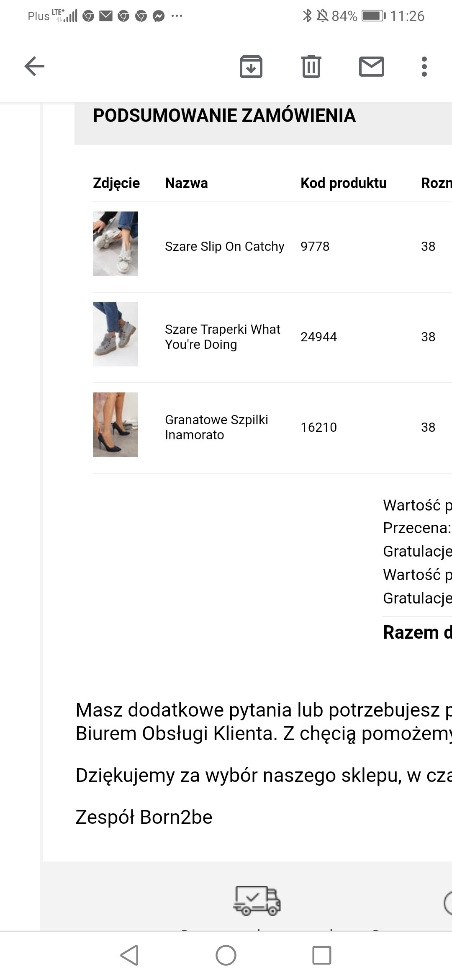Tap product code 24944
This screenshot has width=452, height=980.
318,337
